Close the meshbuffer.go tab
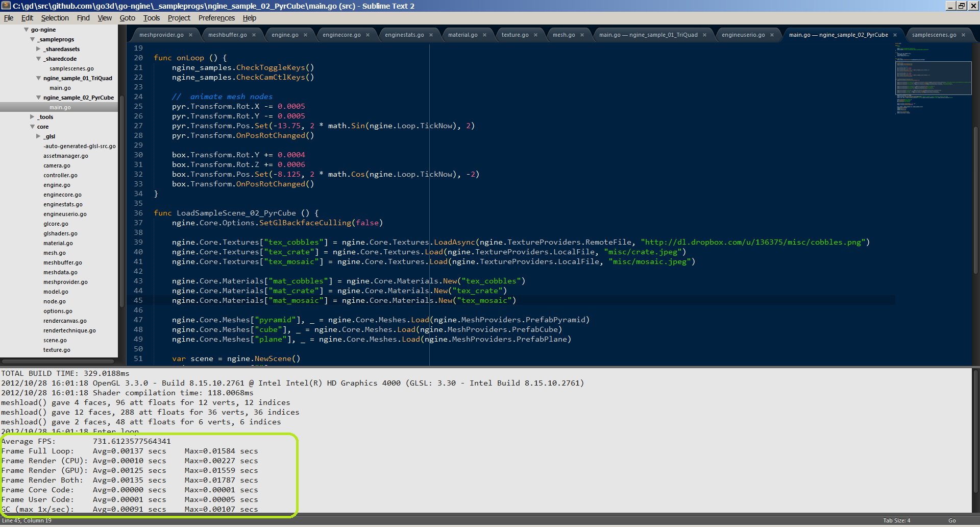This screenshot has height=527, width=980. point(254,35)
